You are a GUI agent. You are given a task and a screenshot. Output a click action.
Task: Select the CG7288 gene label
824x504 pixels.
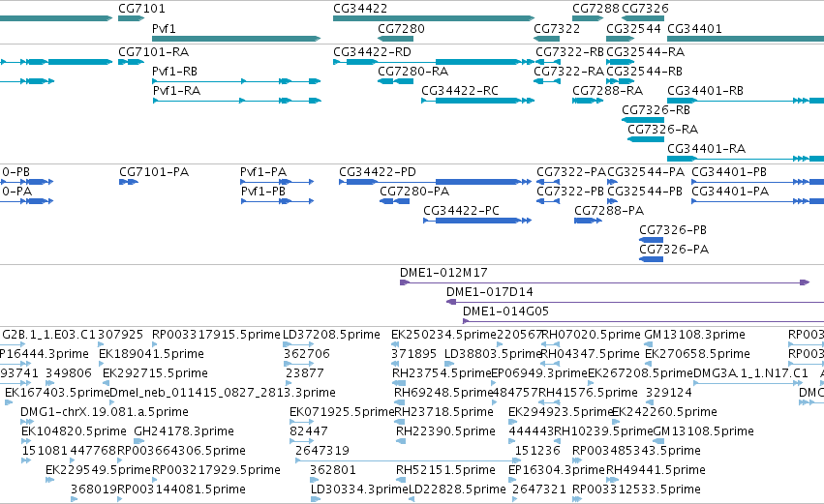[595, 9]
